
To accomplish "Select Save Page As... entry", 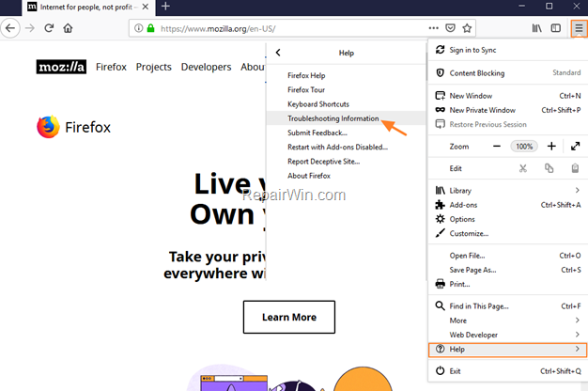I will (x=508, y=270).
